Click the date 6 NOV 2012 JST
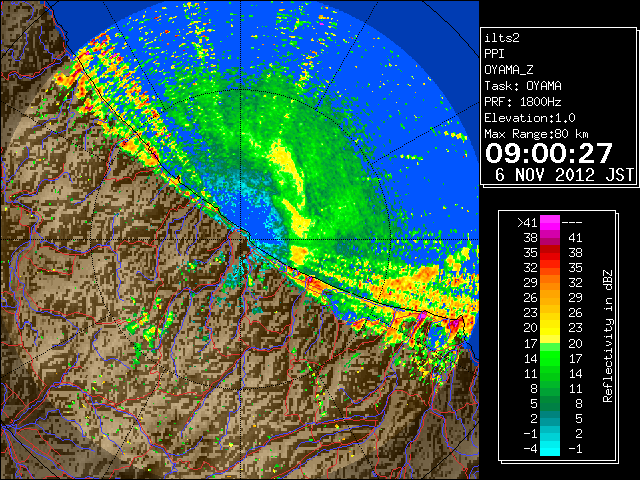Screen dimensions: 640x480 pyautogui.click(x=564, y=175)
